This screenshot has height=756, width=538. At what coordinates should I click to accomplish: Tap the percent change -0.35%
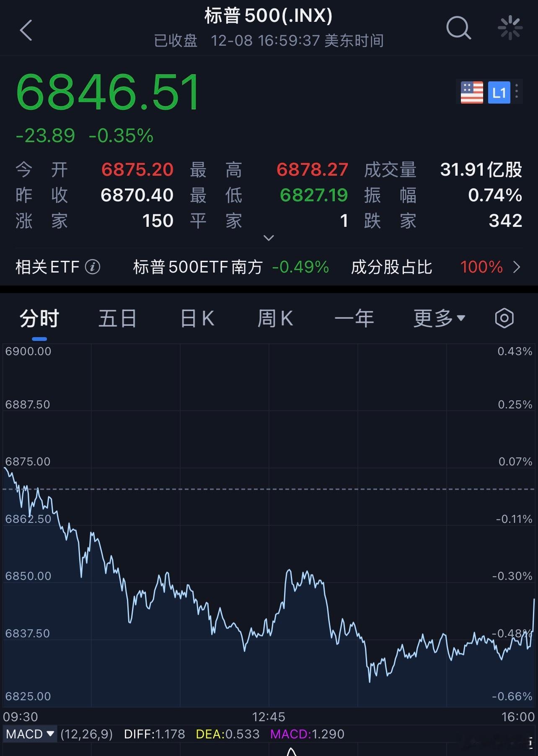click(121, 136)
